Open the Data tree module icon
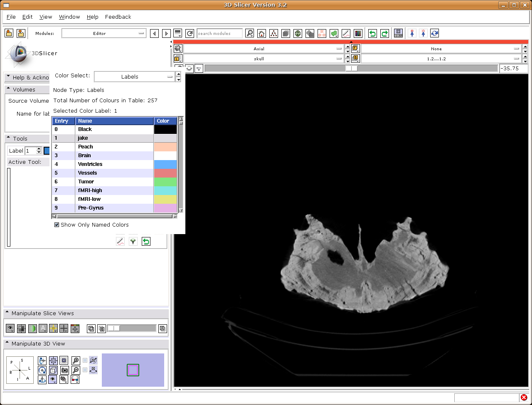This screenshot has height=405, width=532. click(273, 33)
